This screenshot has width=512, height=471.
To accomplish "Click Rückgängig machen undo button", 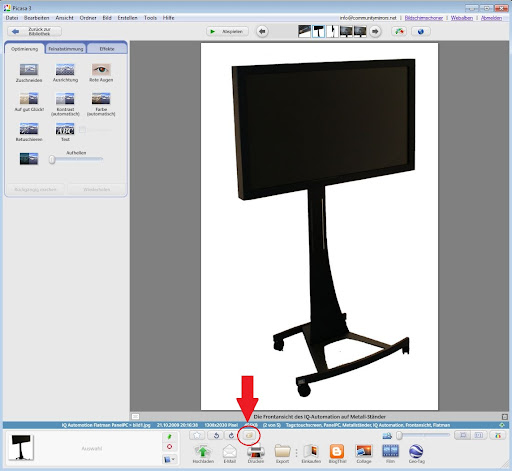I will pos(35,189).
